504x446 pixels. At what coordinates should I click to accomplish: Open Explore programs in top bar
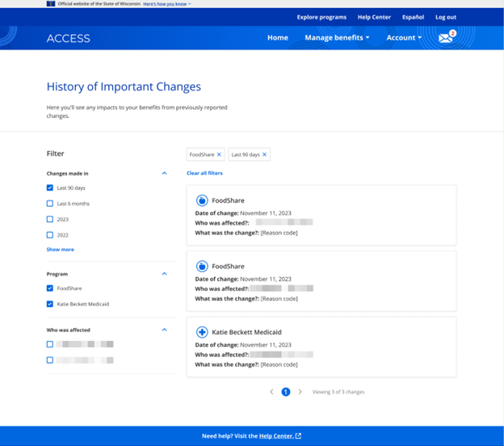tap(321, 17)
